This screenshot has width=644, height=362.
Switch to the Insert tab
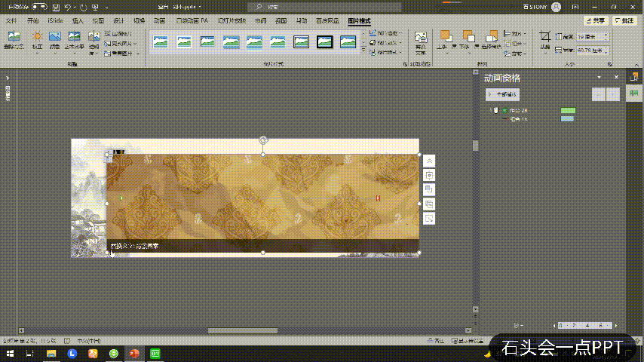click(78, 21)
